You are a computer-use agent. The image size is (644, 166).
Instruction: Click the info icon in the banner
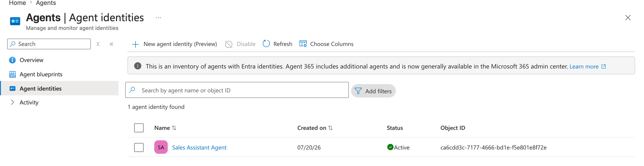[138, 66]
